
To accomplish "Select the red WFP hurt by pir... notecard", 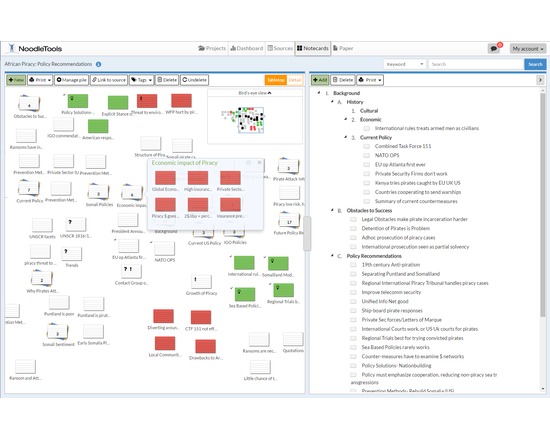I will pyautogui.click(x=181, y=101).
